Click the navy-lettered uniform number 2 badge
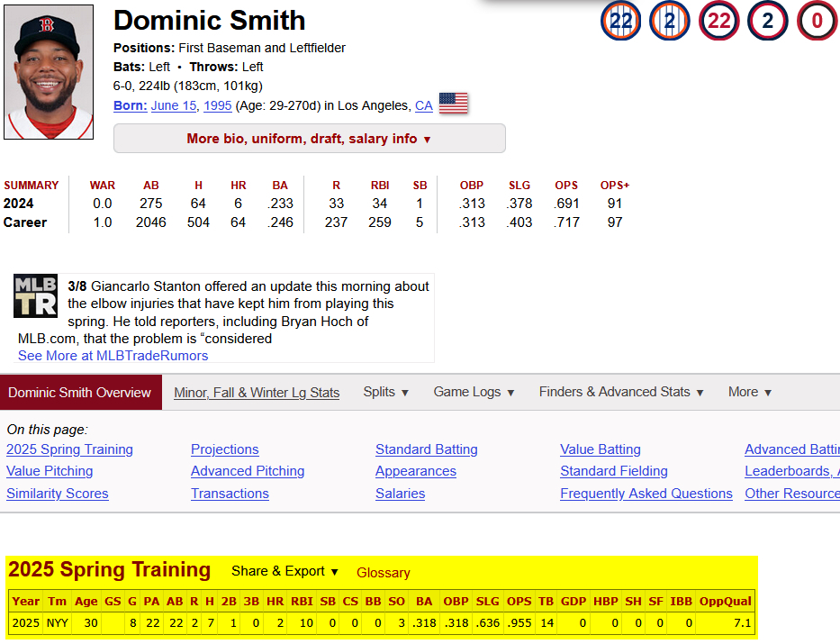Viewport: 840px width, 644px height. click(768, 21)
